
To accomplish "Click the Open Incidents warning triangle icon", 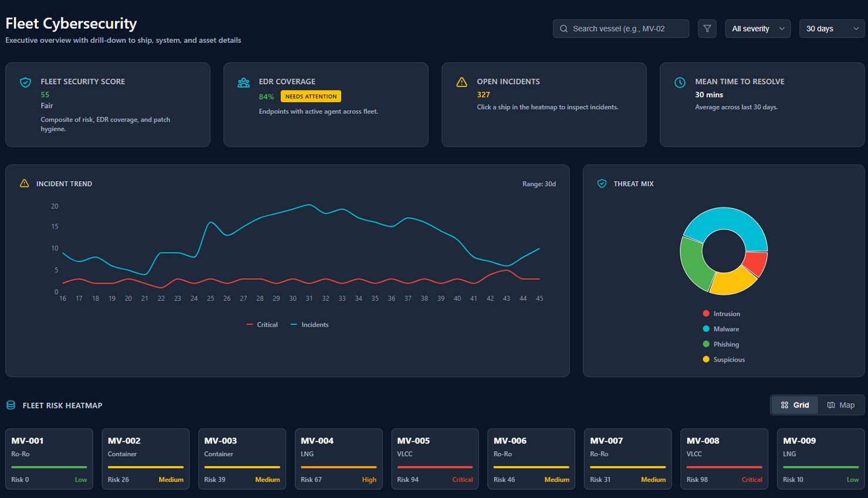I will pos(462,82).
